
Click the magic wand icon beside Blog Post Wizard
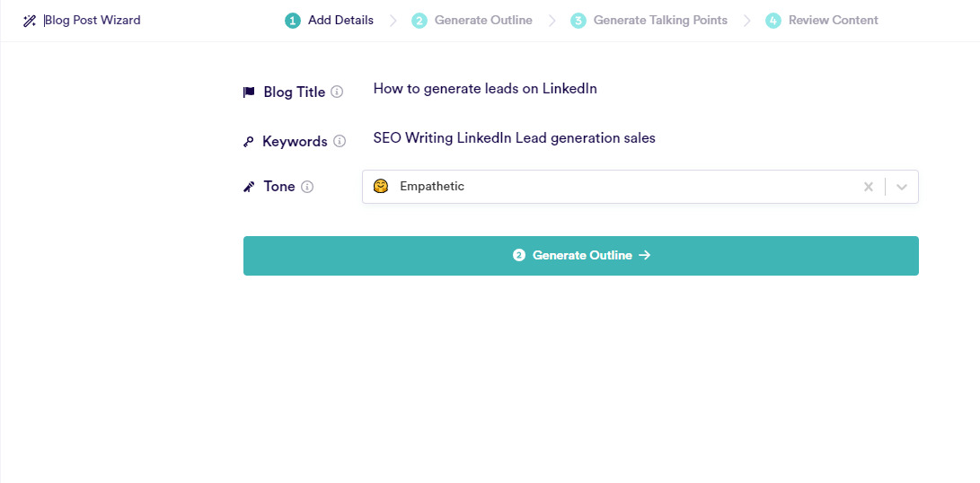tap(30, 21)
